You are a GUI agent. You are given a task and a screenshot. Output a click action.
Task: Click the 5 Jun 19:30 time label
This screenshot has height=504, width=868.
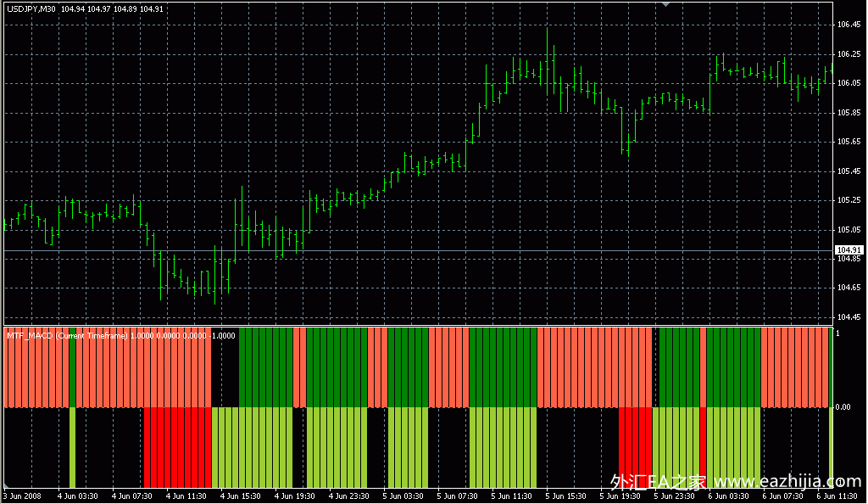tap(620, 496)
